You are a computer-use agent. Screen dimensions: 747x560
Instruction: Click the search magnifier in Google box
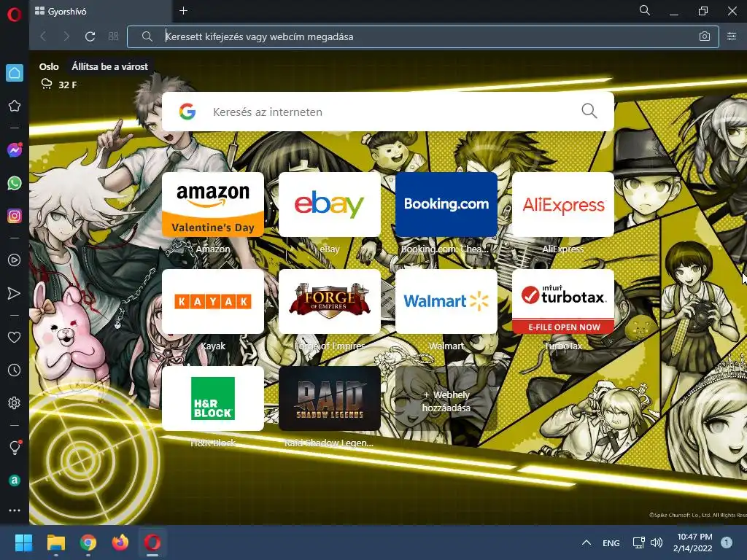(589, 111)
